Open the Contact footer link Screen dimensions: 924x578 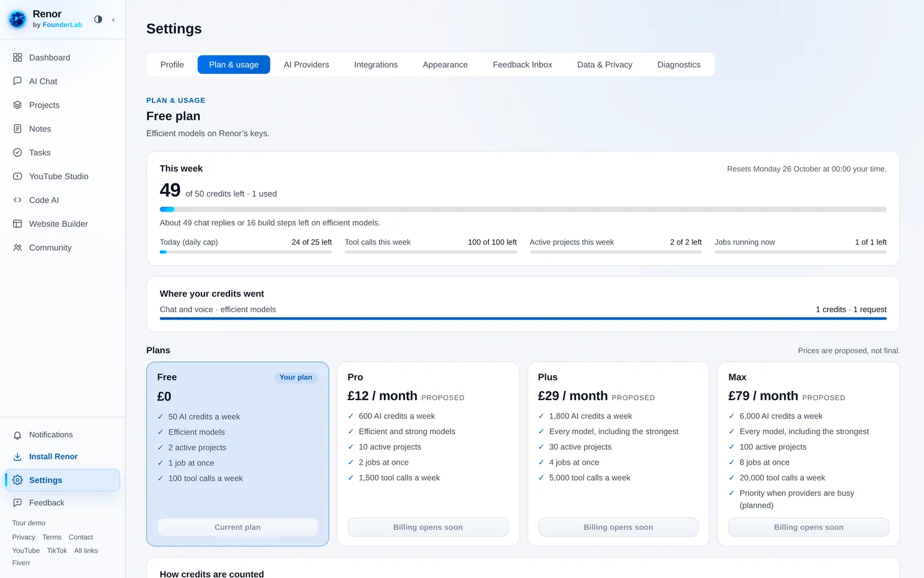pos(81,537)
